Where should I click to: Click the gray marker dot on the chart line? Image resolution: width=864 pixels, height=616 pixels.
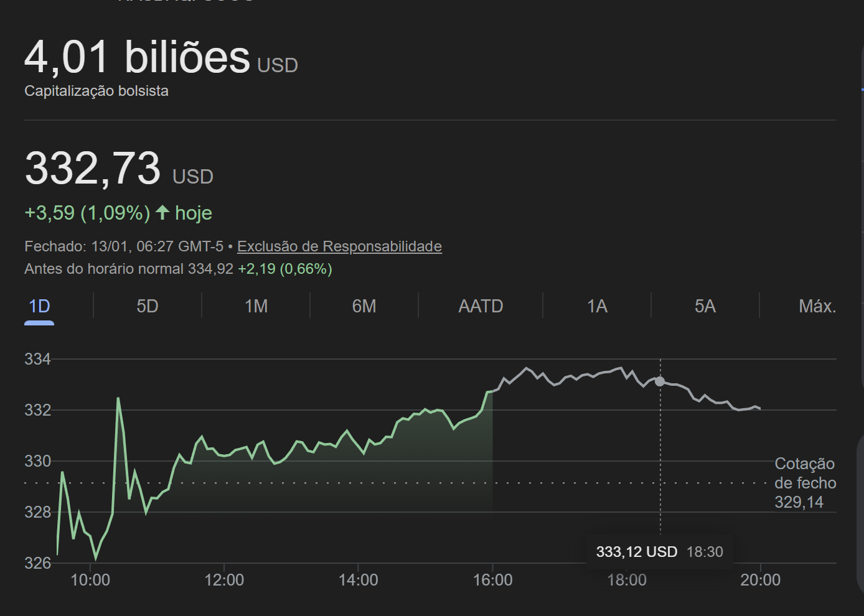[660, 381]
